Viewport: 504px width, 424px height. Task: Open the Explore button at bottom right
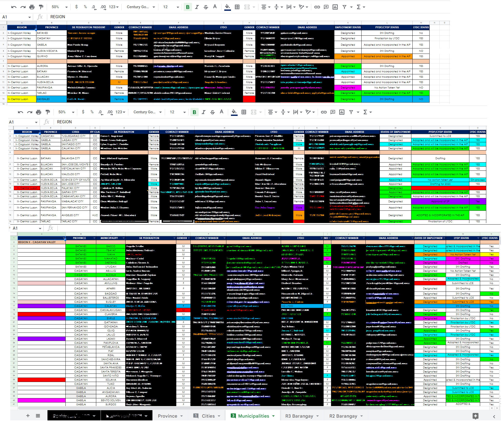[475, 416]
